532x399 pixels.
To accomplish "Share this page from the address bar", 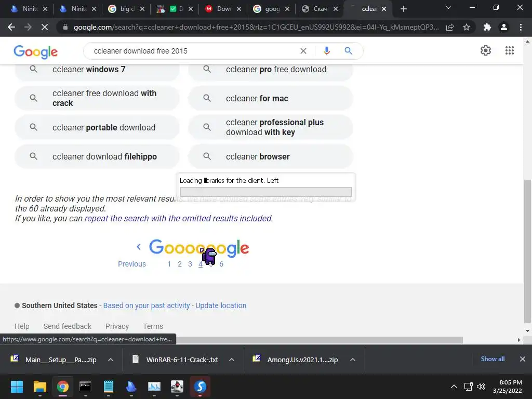I will [450, 27].
